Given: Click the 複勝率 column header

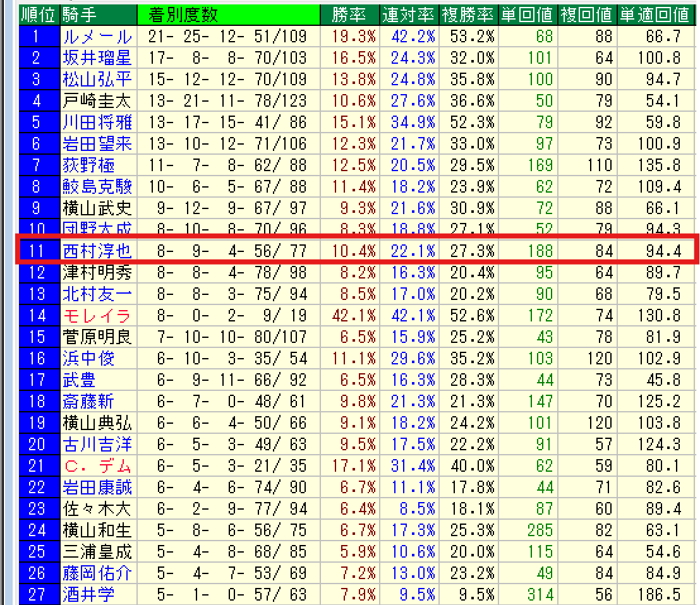Looking at the screenshot, I should click(x=468, y=15).
